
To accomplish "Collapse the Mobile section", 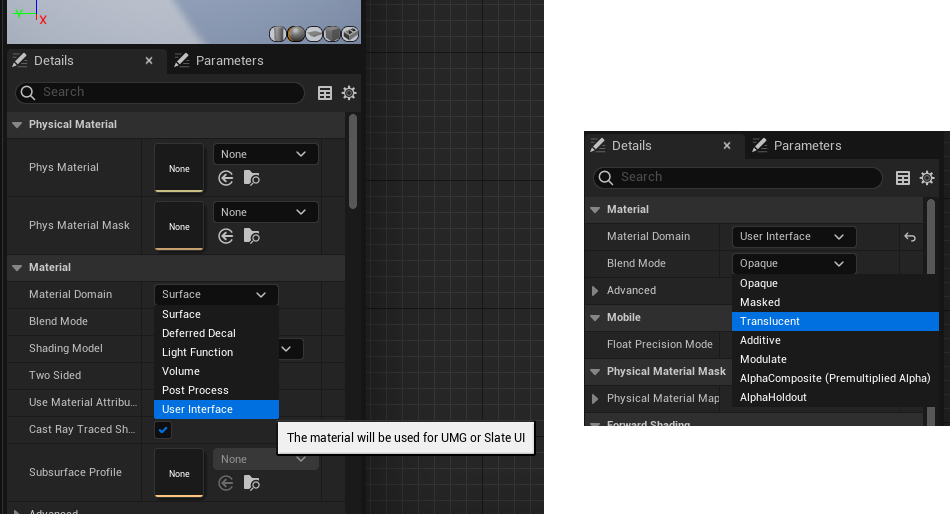I will [x=596, y=318].
